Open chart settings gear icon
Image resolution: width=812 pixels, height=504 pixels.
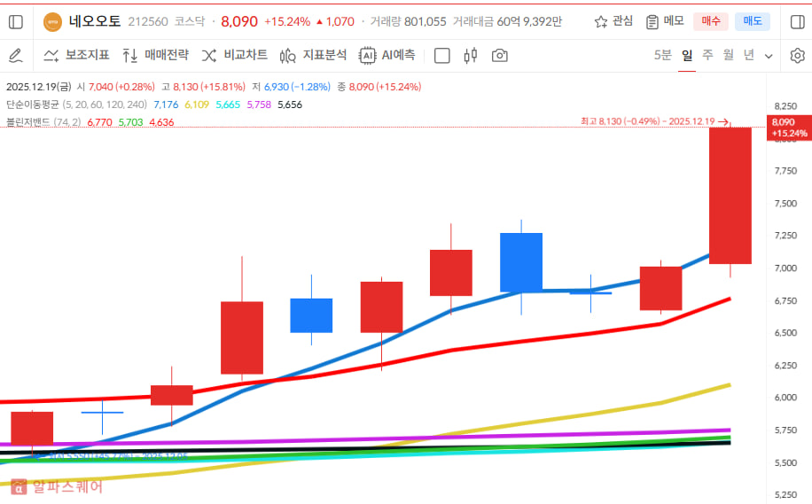pyautogui.click(x=797, y=56)
